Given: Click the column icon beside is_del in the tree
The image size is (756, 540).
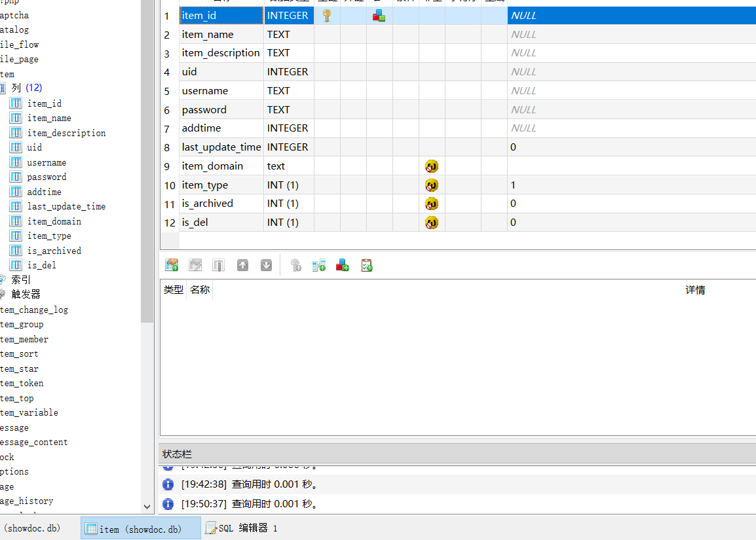Looking at the screenshot, I should pos(16,265).
